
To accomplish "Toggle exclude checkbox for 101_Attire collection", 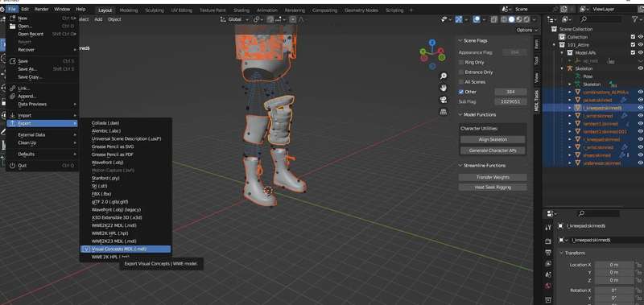I will coord(633,45).
